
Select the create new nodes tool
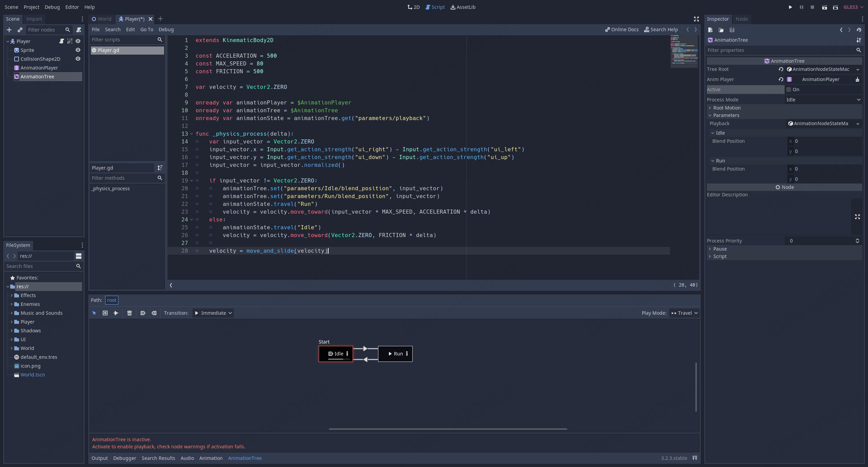point(105,313)
